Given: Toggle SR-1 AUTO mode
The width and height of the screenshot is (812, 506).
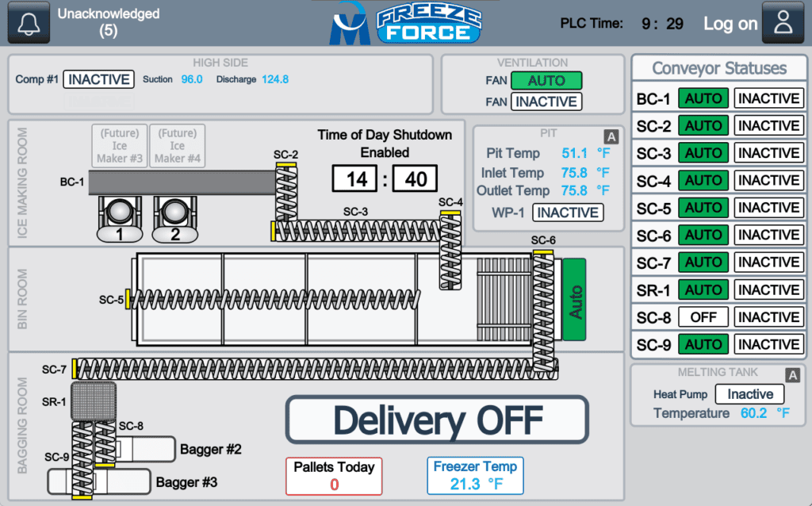Looking at the screenshot, I should 703,289.
